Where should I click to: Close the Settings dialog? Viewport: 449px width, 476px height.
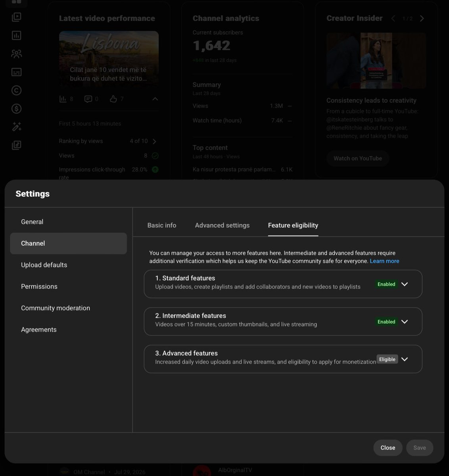point(388,447)
